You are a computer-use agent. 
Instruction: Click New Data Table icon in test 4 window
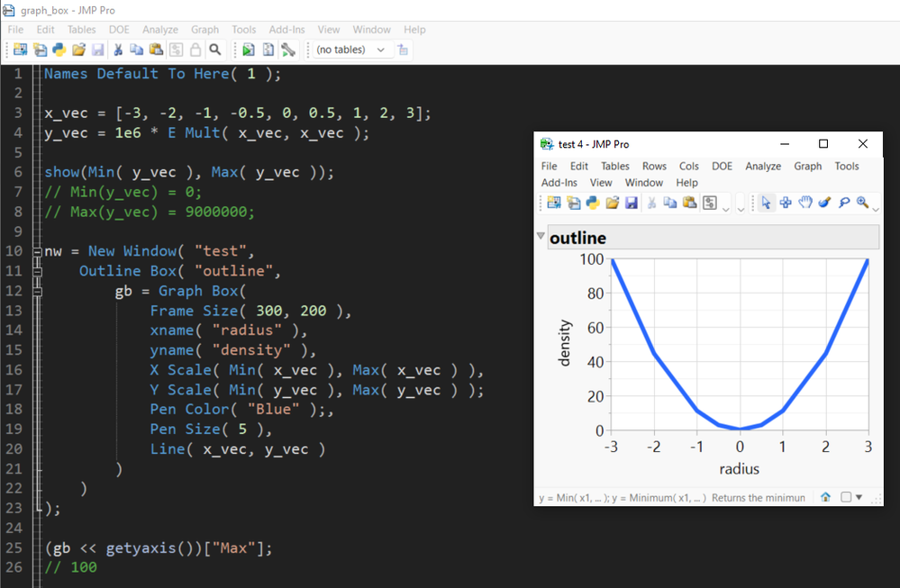point(554,203)
